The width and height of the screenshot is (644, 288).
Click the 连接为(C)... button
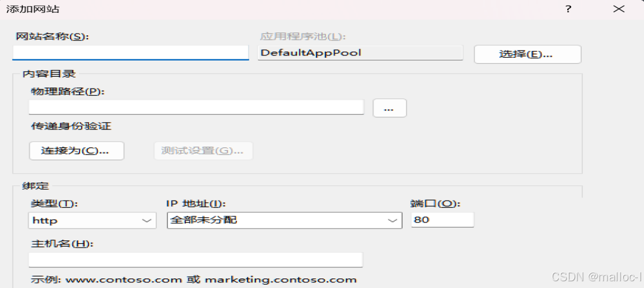[76, 151]
